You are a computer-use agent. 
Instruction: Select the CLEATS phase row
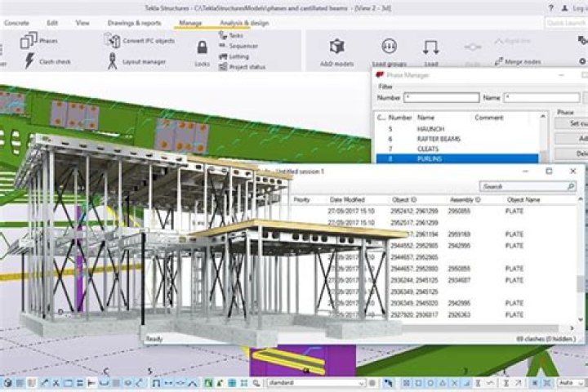point(457,149)
